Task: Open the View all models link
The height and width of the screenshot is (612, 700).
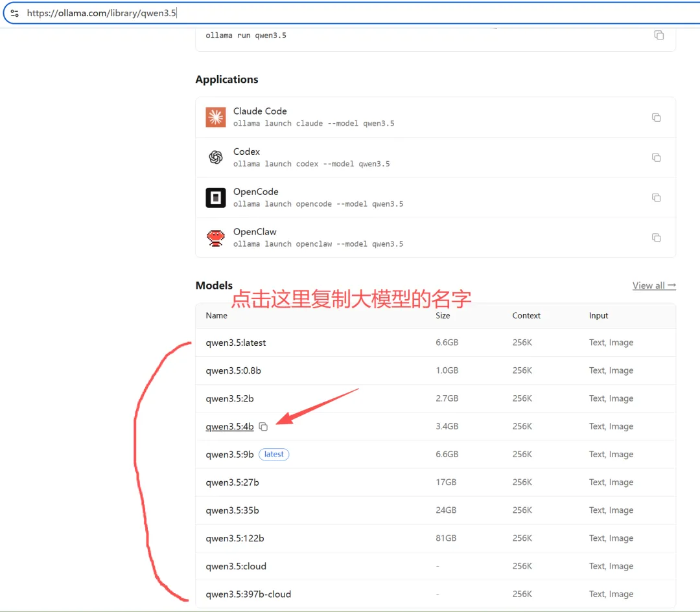Action: pos(654,286)
